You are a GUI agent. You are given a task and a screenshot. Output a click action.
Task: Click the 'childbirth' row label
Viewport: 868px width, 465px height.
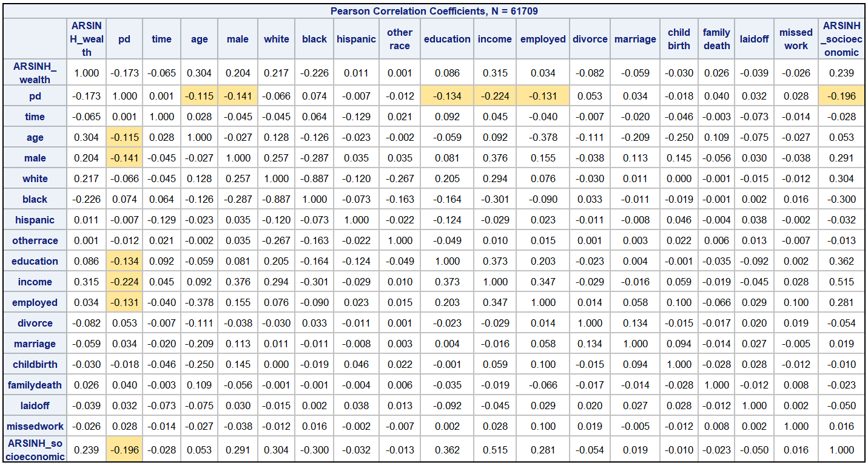(35, 364)
